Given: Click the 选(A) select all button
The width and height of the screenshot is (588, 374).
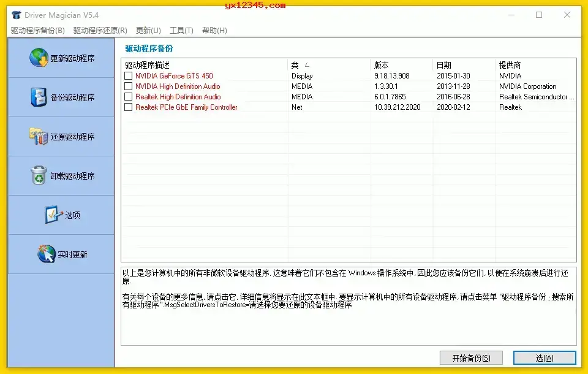Looking at the screenshot, I should click(x=545, y=358).
